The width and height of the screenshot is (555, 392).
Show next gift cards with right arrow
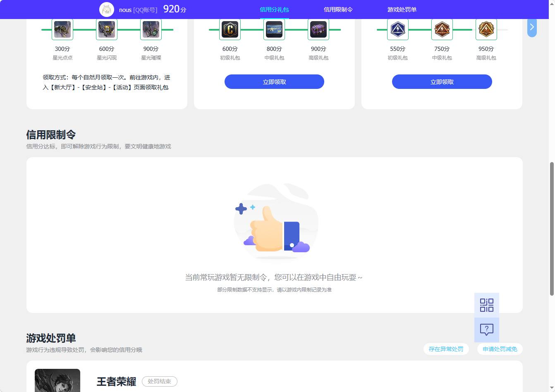click(532, 27)
